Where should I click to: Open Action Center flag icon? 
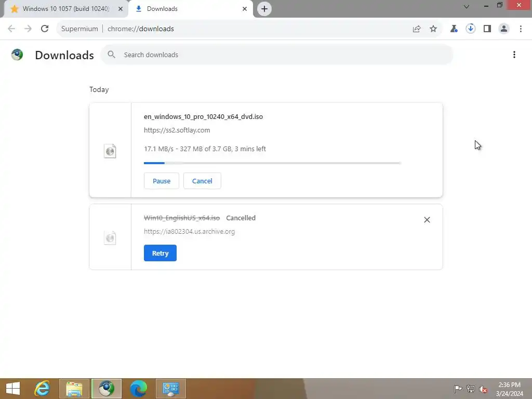coord(458,389)
